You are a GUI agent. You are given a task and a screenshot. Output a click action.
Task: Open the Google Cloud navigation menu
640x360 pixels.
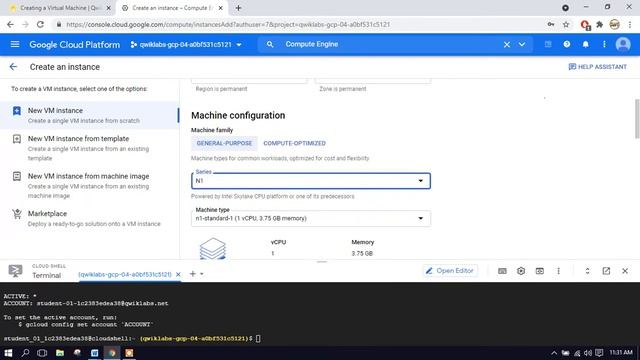15,44
